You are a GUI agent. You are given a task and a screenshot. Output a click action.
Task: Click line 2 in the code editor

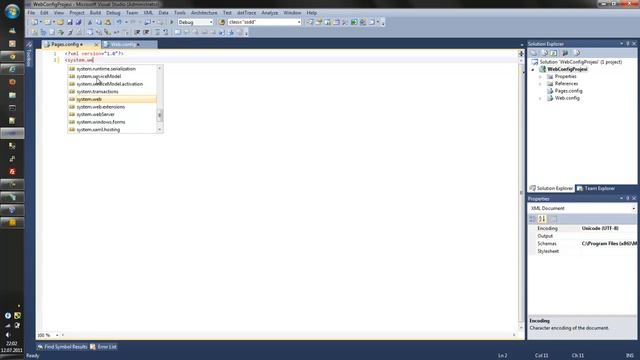79,60
